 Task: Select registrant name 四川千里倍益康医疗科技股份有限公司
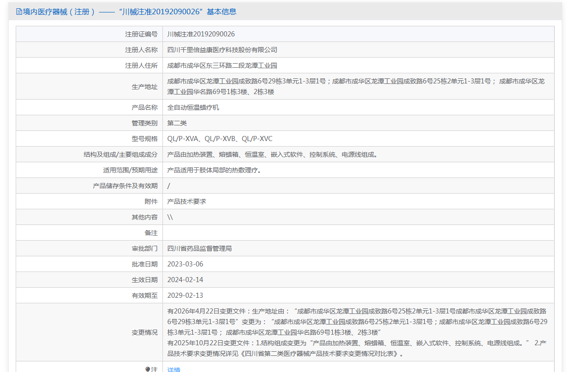click(x=222, y=50)
